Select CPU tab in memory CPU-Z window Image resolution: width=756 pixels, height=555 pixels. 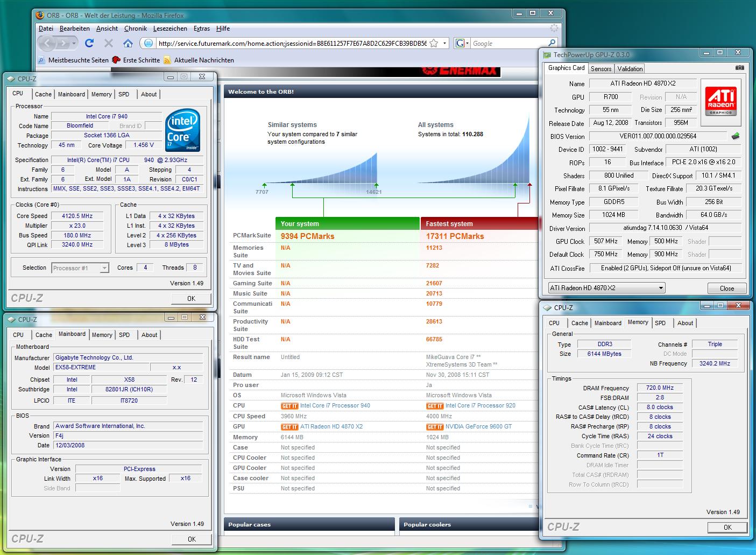pos(554,323)
